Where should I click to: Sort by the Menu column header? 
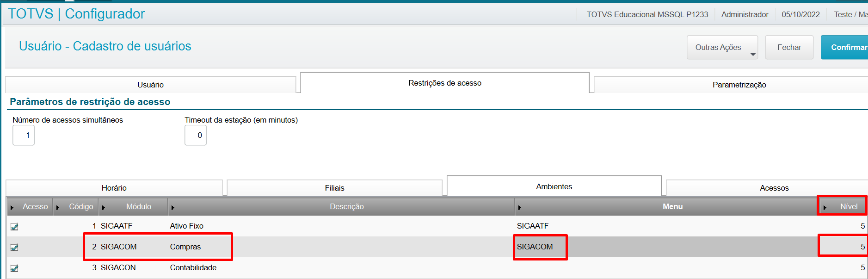pos(666,207)
